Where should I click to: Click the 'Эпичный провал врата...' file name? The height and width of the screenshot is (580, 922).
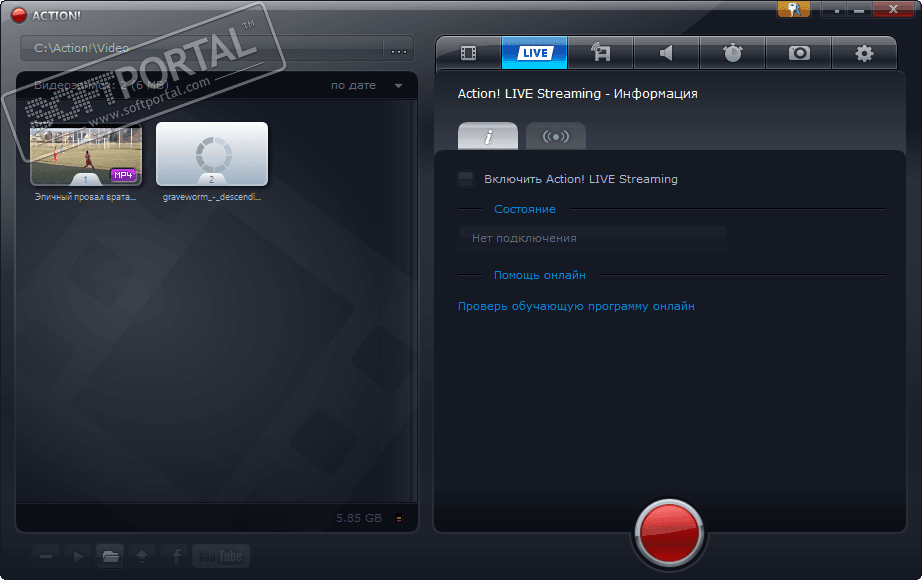click(x=85, y=197)
